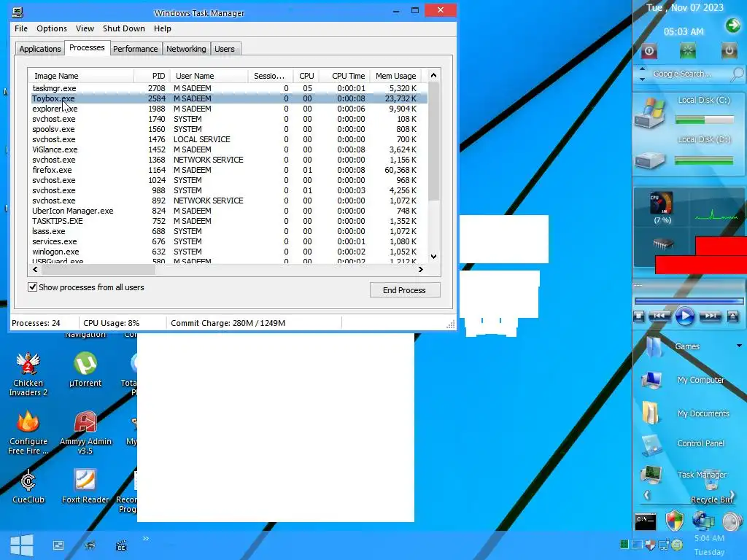Expand taskbar quick launch overflow chevron

146,539
